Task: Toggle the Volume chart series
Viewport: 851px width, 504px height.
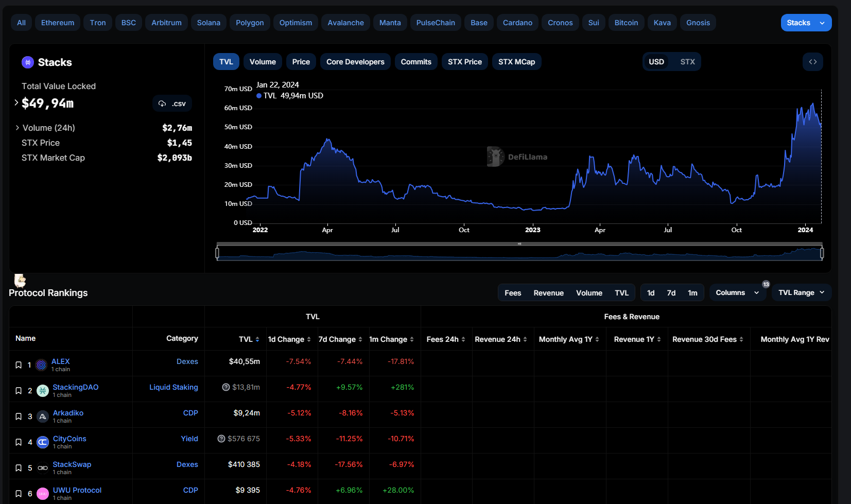Action: tap(263, 62)
